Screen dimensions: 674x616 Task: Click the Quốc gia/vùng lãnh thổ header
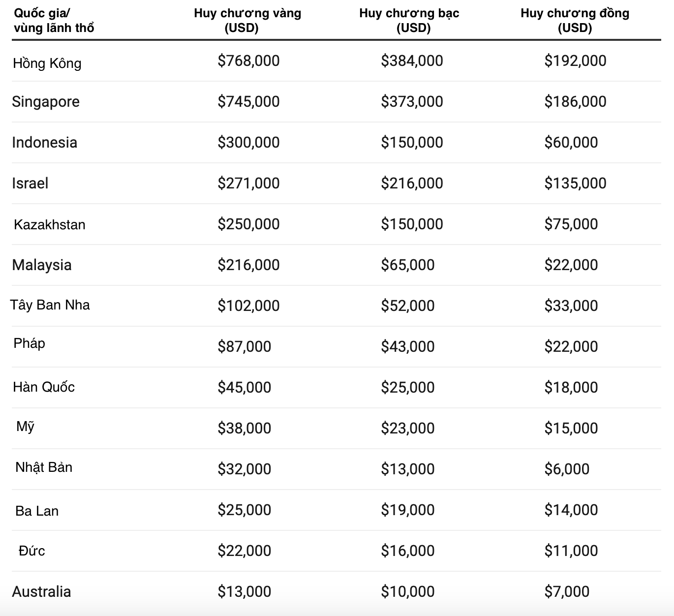coord(54,20)
